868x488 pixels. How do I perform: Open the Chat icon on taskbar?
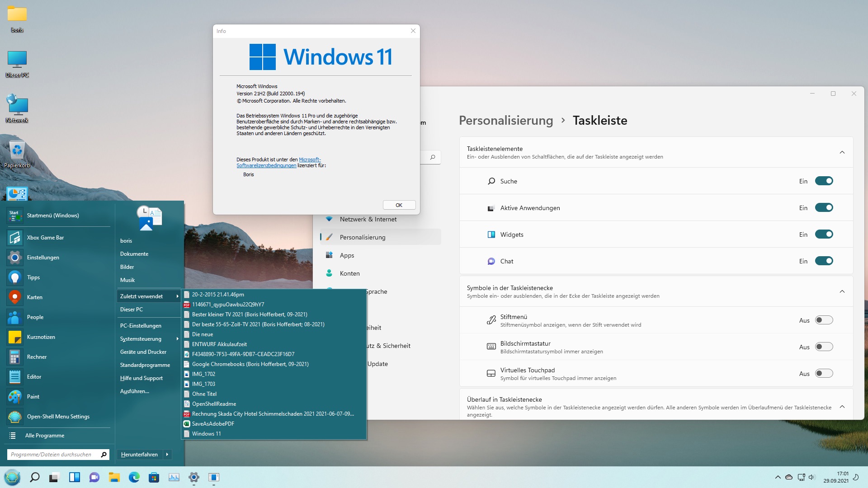pyautogui.click(x=94, y=477)
